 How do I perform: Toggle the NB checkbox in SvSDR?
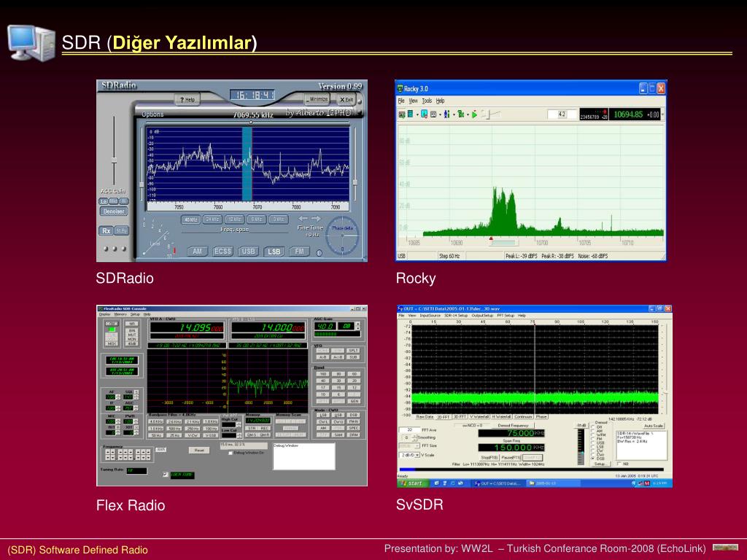(x=619, y=463)
